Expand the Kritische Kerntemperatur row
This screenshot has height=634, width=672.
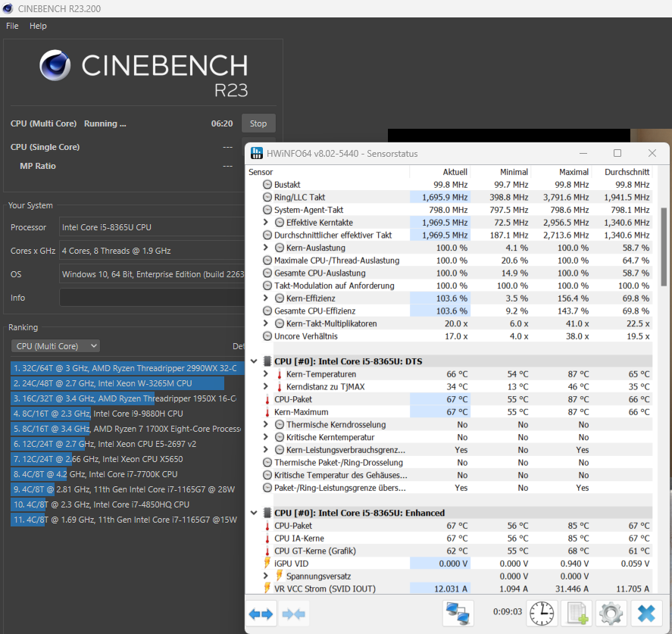(x=265, y=437)
